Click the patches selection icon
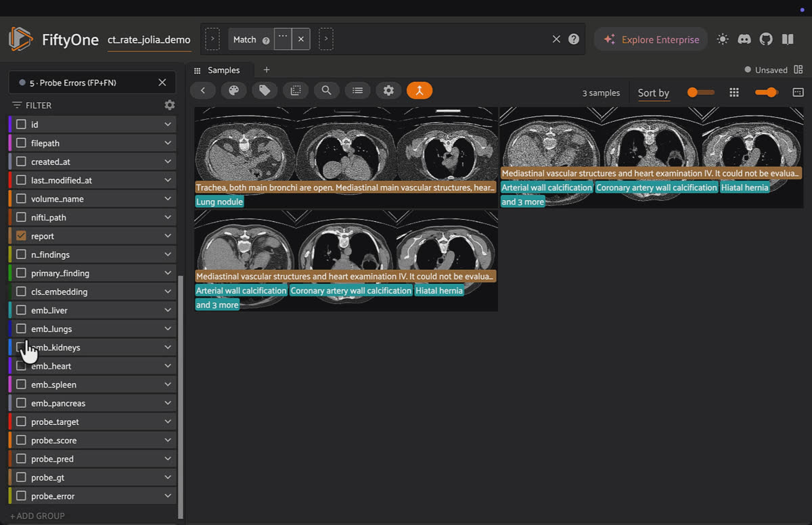Viewport: 812px width, 525px height. [296, 91]
